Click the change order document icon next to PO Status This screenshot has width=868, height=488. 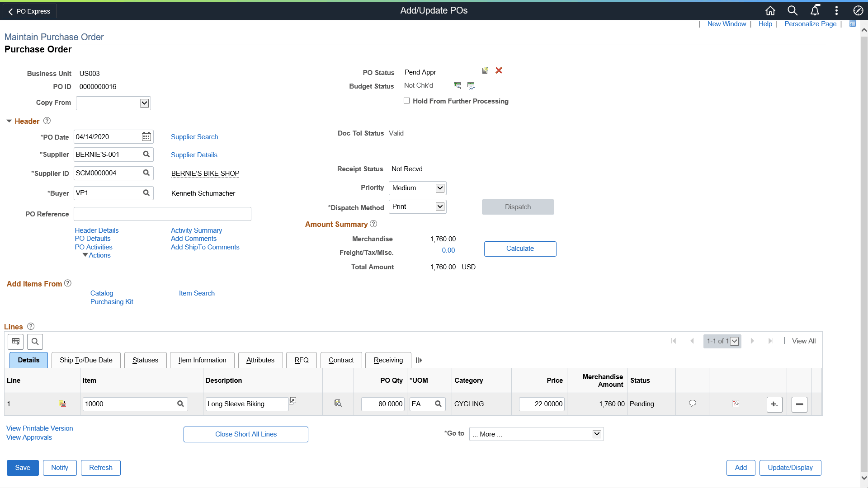(485, 70)
